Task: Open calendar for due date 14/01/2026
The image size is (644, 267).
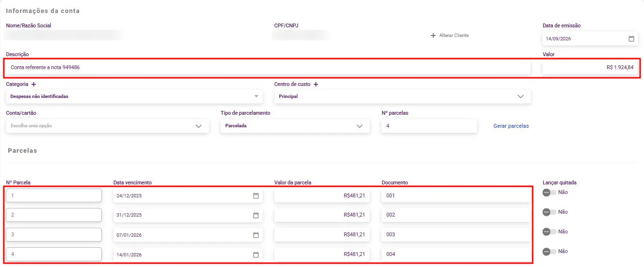Action: tap(256, 255)
